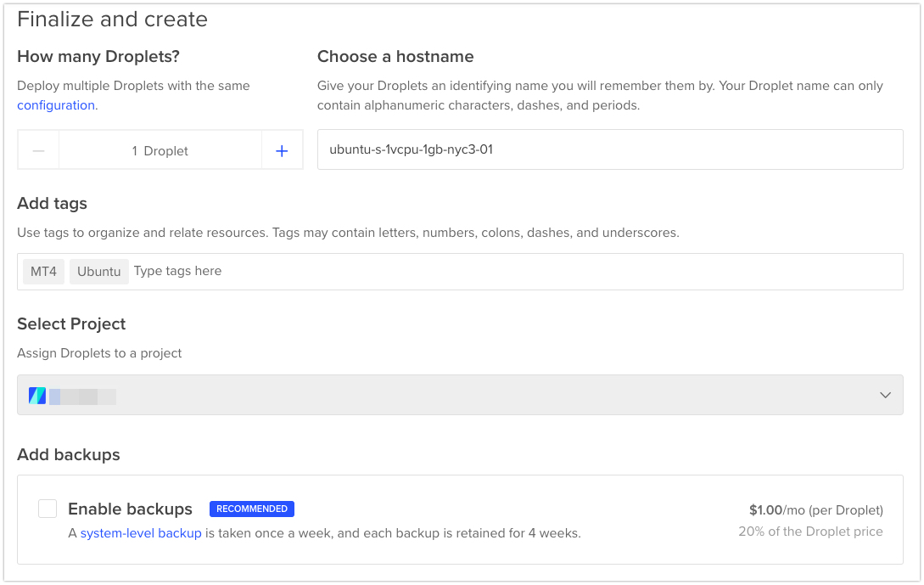Screen dimensions: 924x585
Task: Open the configuration link
Action: coord(56,105)
